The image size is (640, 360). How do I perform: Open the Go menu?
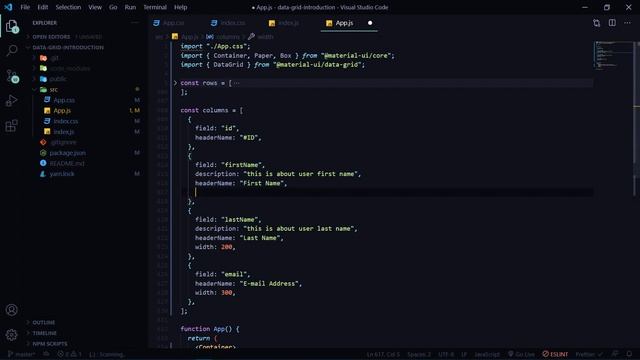pos(113,7)
